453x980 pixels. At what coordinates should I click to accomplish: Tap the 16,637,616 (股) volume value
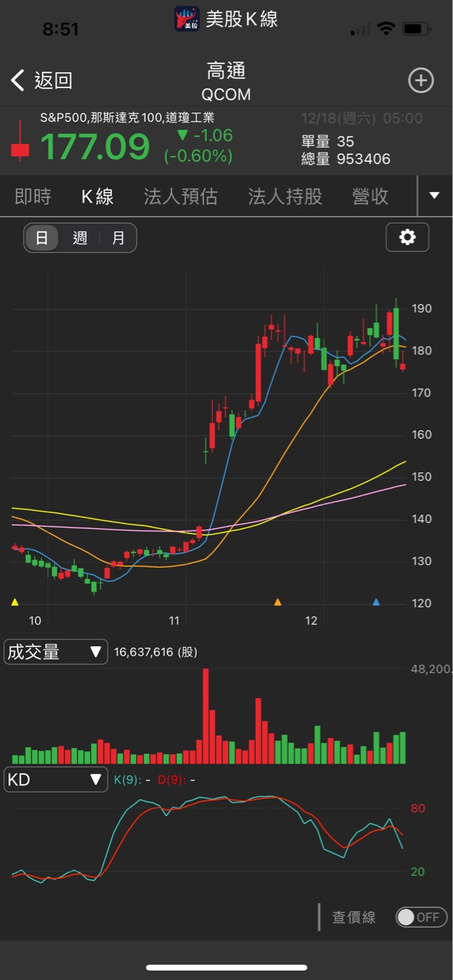(x=156, y=652)
